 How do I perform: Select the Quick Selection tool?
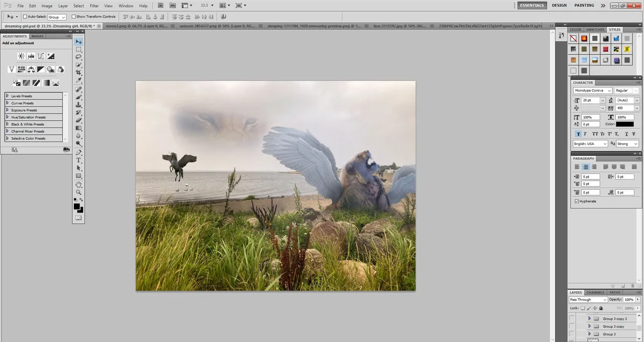[x=78, y=65]
